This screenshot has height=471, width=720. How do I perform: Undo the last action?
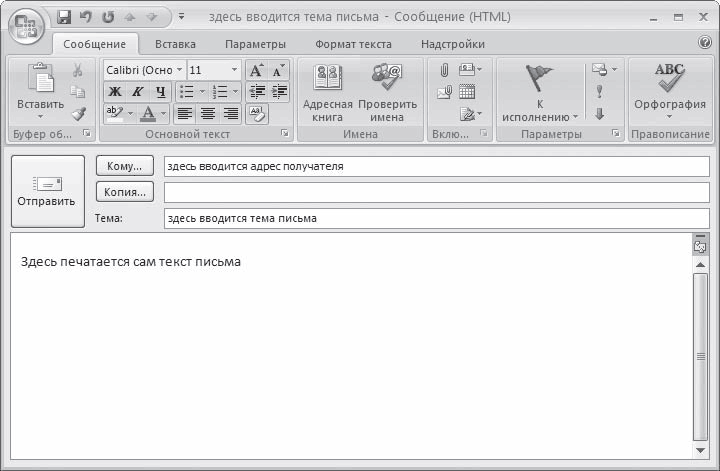(x=85, y=17)
